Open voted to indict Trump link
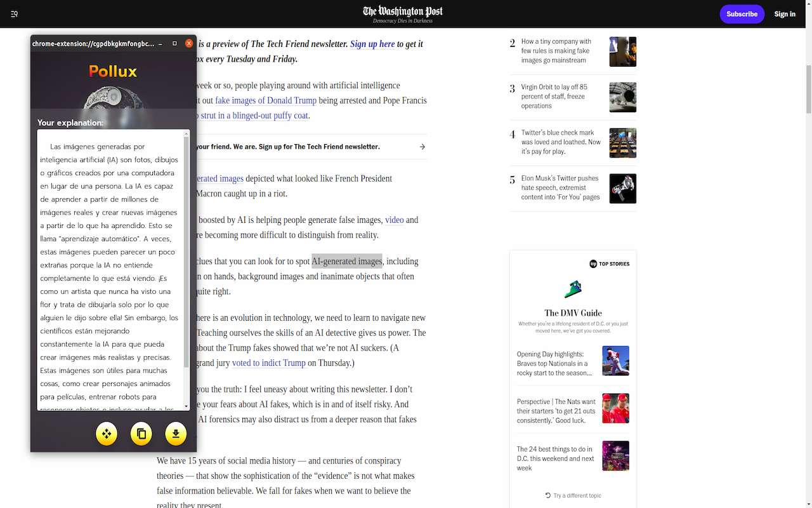The height and width of the screenshot is (508, 812). 269,363
